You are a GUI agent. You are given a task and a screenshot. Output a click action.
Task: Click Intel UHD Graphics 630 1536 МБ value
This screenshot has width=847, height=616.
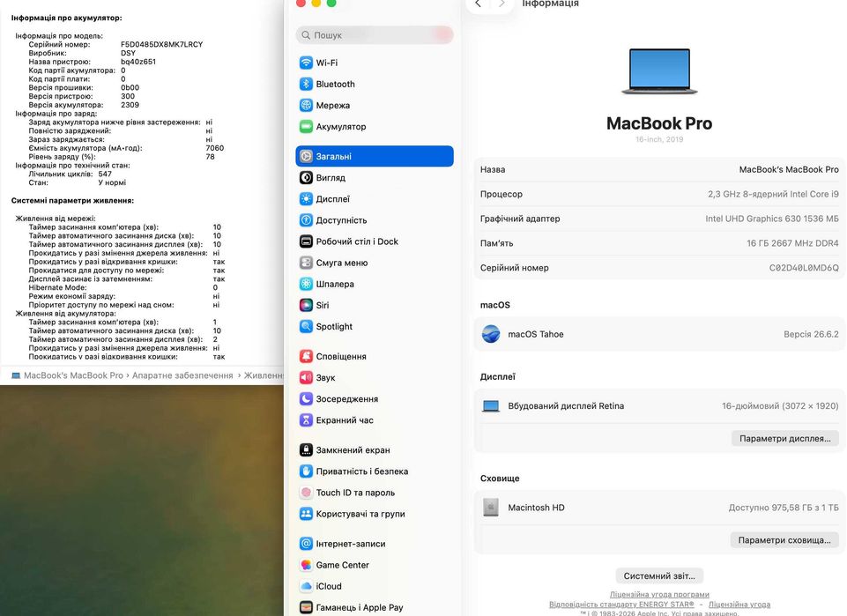772,219
